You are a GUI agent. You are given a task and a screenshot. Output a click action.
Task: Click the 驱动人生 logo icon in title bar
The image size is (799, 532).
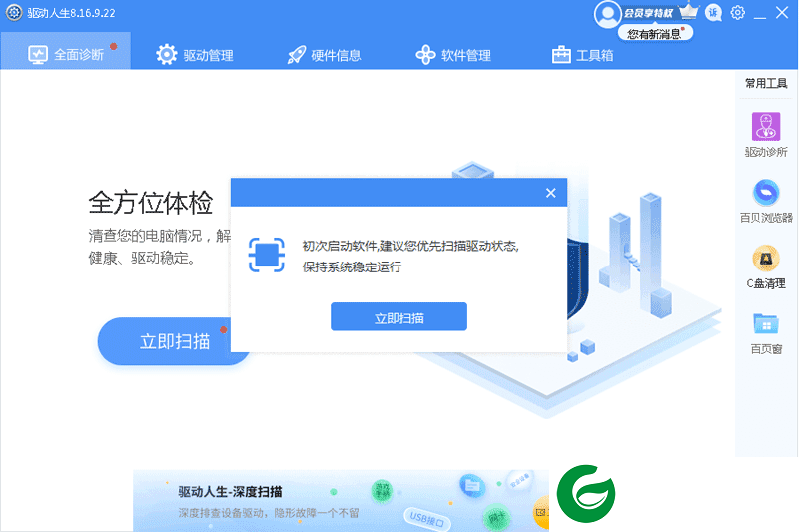coord(14,13)
